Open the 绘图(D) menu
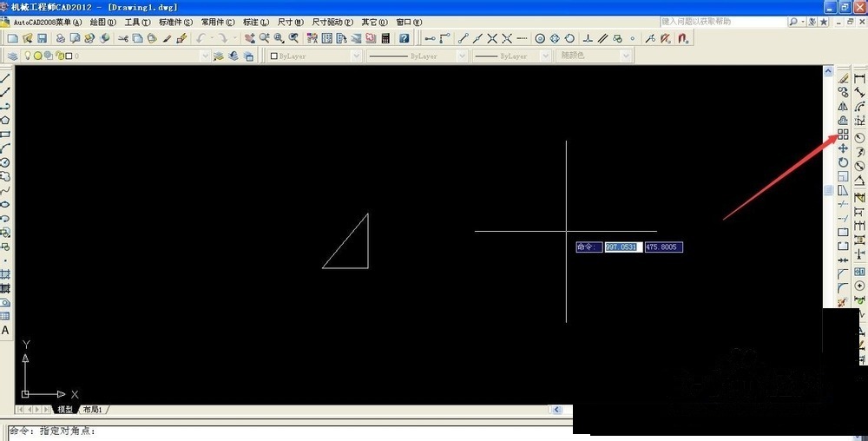Viewport: 868px width, 441px height. (103, 22)
